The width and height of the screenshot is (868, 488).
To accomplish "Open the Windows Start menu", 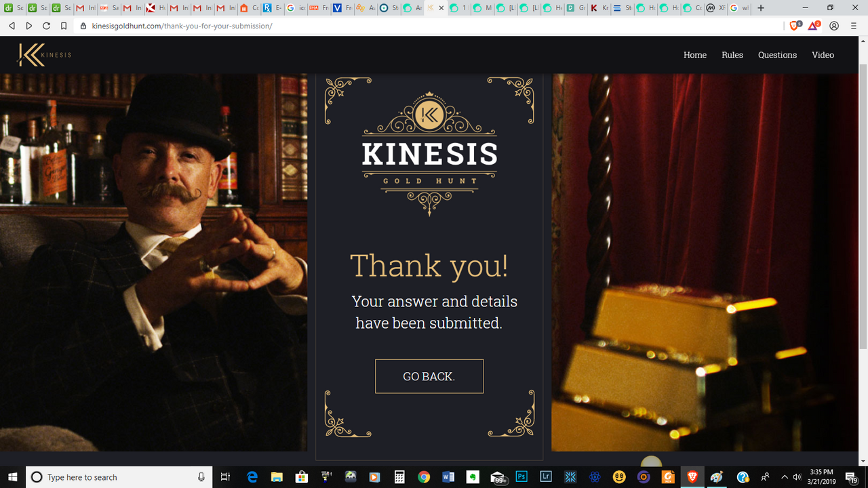I will pos(13,476).
